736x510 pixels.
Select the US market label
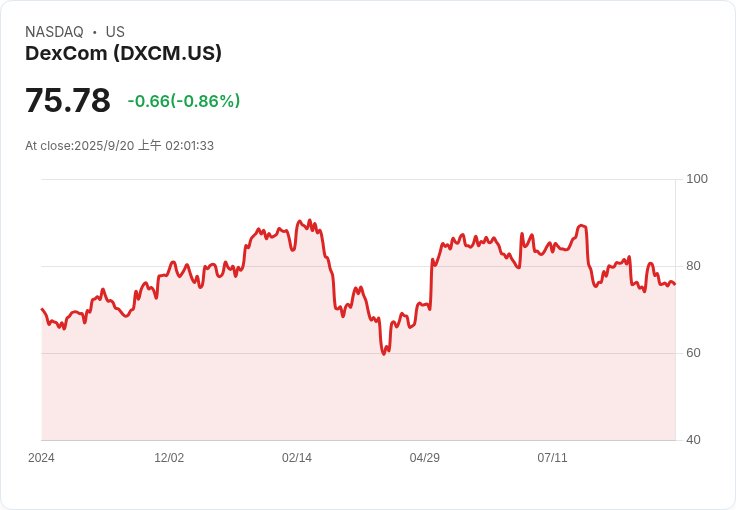pos(115,32)
